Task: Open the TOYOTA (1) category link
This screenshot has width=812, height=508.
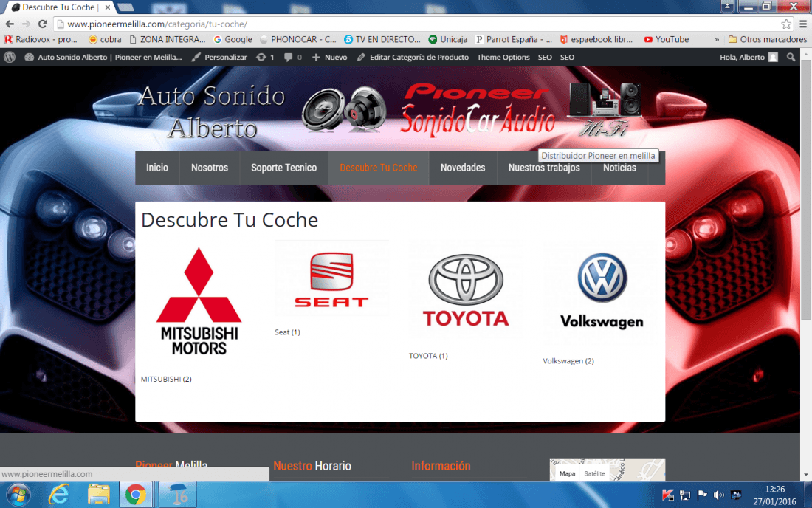Action: point(428,356)
